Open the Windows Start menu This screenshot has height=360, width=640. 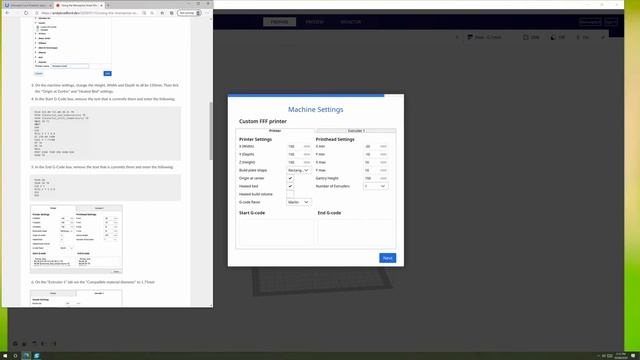(5, 356)
